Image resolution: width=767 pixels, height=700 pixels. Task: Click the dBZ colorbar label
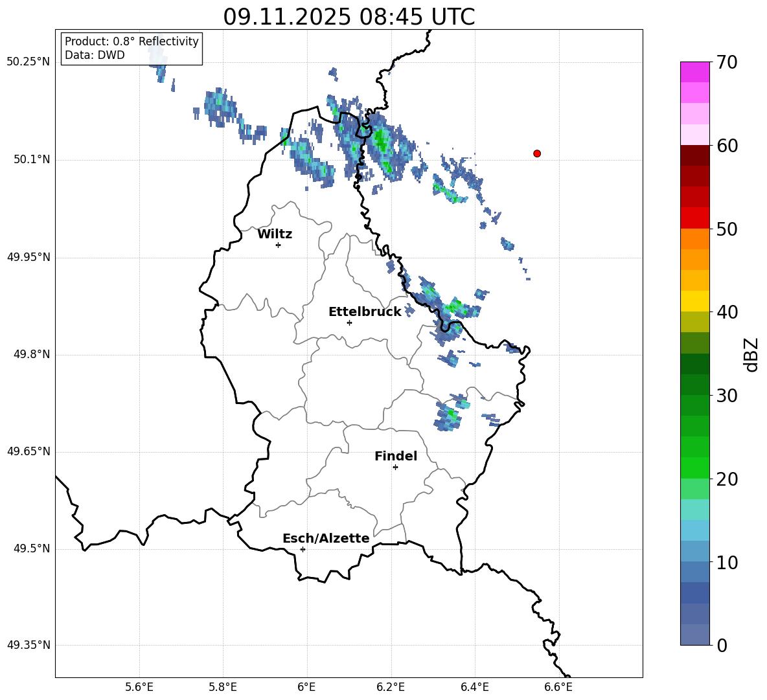click(x=751, y=354)
